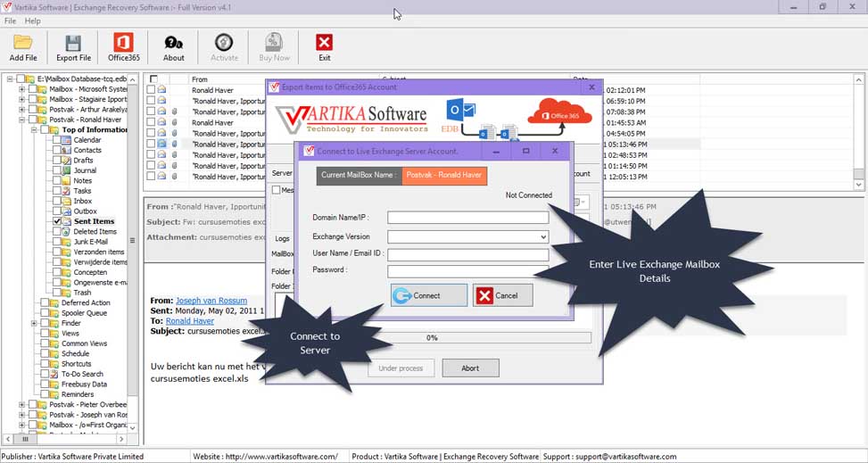Uncheck the Sent Items checkbox
Viewport: 868px width, 463px height.
(57, 221)
